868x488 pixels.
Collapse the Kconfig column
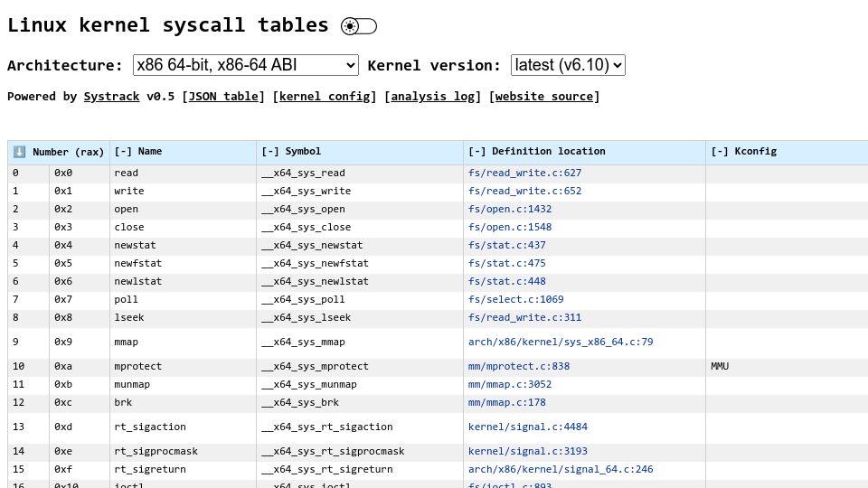[720, 152]
